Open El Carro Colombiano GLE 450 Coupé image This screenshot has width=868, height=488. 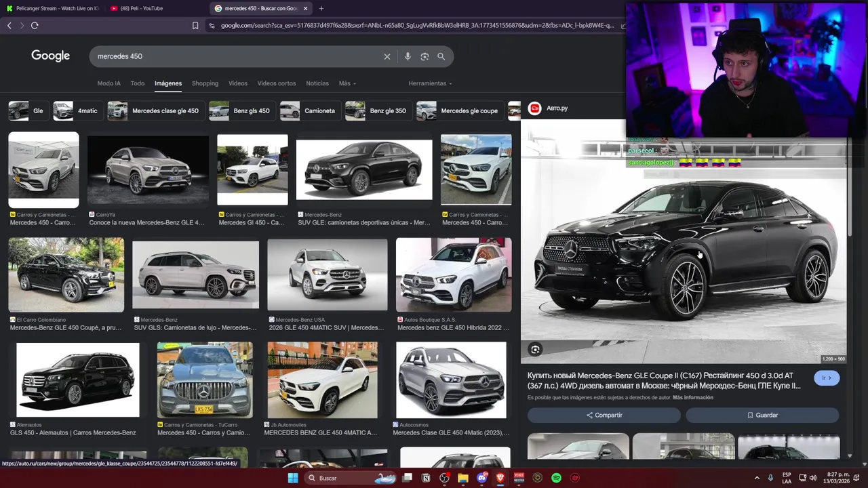point(66,274)
